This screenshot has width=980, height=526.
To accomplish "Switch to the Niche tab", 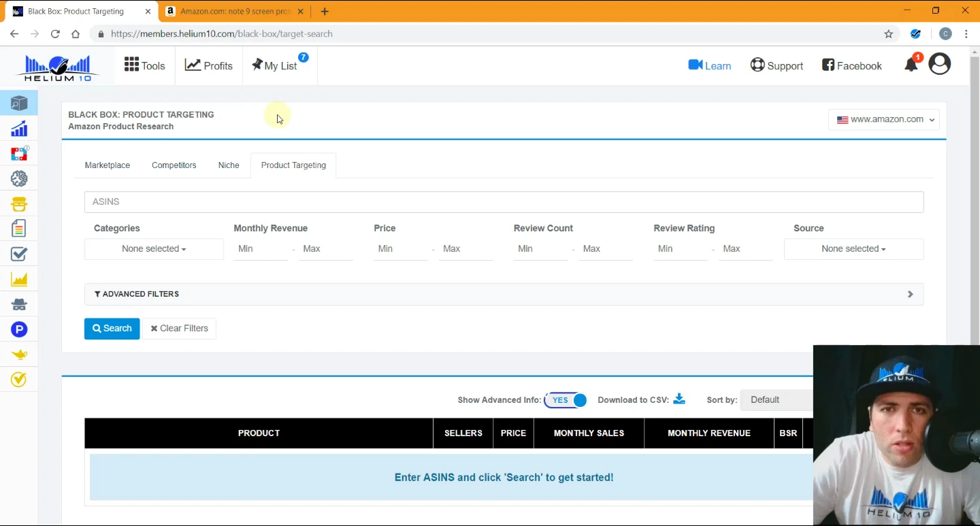I will click(229, 165).
